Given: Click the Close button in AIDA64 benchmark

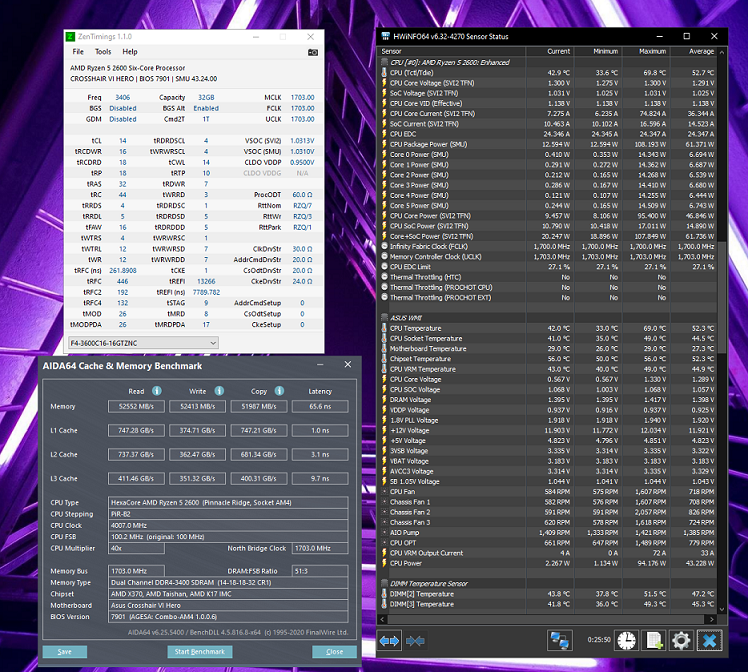Looking at the screenshot, I should click(334, 651).
